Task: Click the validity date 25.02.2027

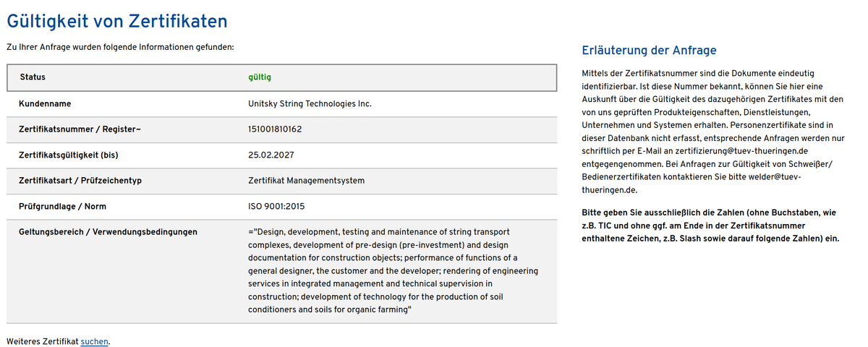Action: tap(271, 155)
